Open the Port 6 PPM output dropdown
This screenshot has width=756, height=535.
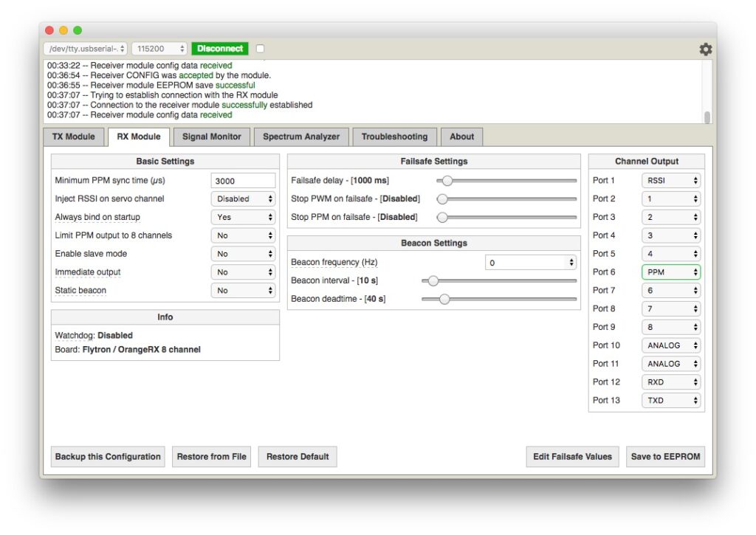(671, 272)
